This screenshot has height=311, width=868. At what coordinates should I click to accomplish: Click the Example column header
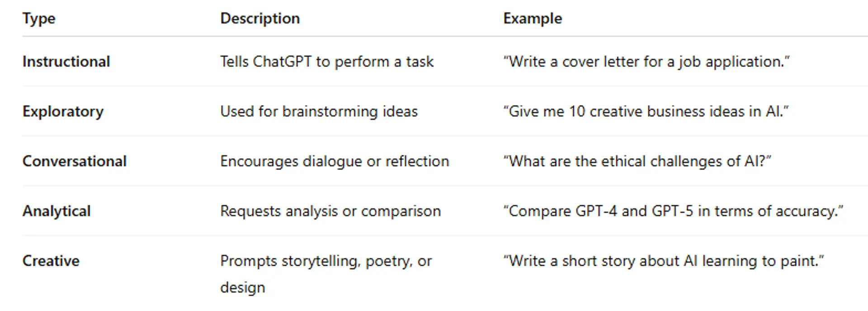(533, 19)
